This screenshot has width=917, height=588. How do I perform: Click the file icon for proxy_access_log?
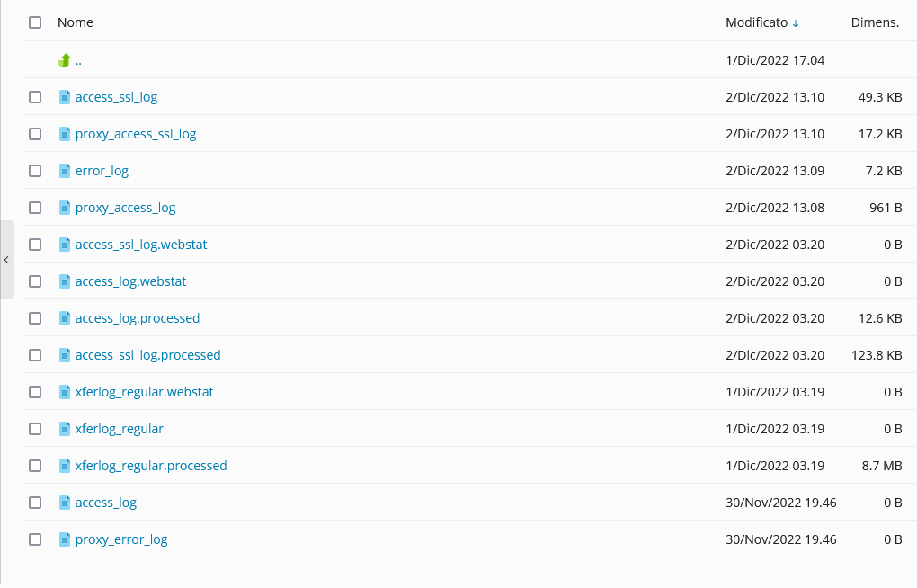coord(65,208)
